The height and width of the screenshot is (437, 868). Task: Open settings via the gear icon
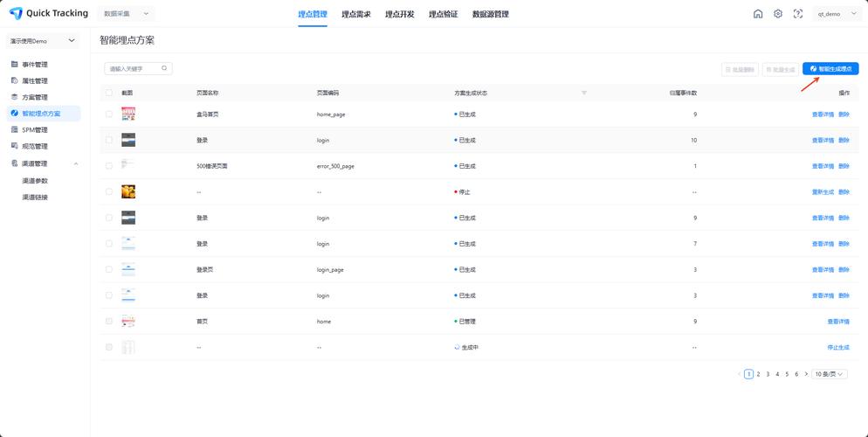[x=778, y=14]
